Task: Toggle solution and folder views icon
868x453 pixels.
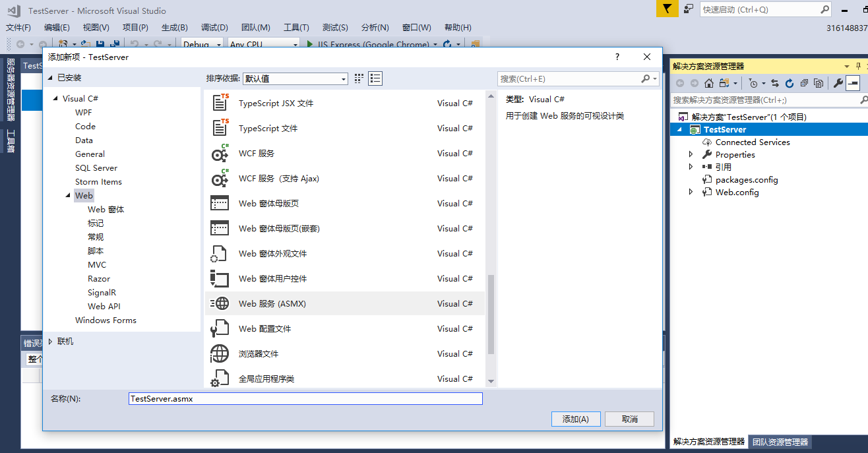Action: (724, 83)
